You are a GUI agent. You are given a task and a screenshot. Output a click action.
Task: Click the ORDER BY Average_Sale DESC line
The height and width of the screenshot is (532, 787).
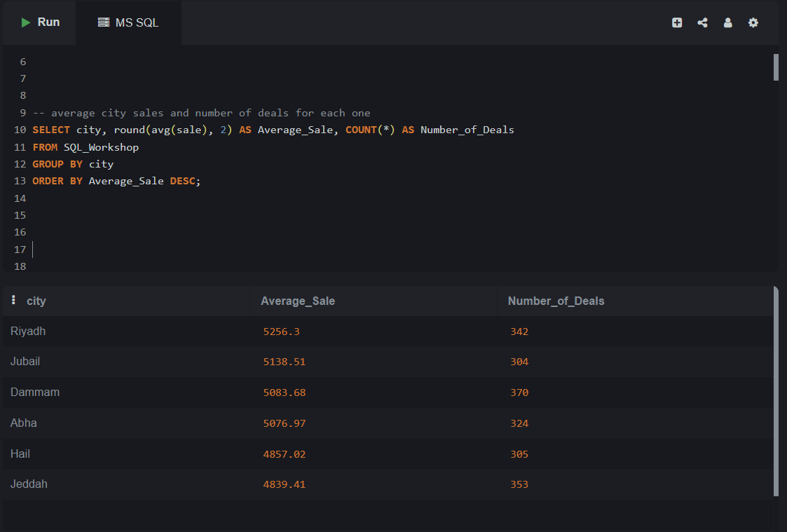(x=116, y=181)
